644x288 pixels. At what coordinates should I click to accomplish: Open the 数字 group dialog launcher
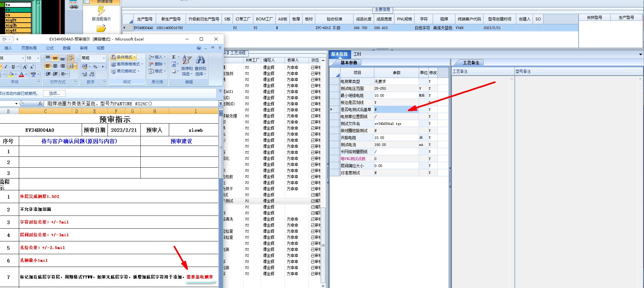(x=104, y=81)
